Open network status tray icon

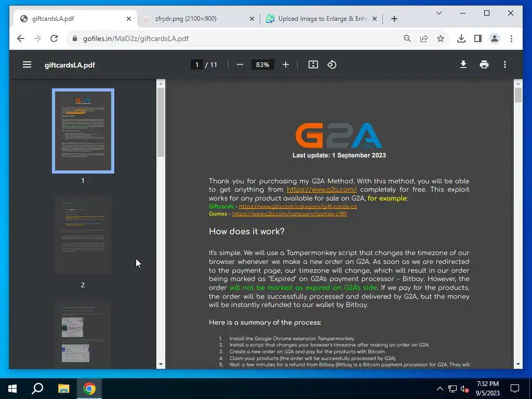453,389
